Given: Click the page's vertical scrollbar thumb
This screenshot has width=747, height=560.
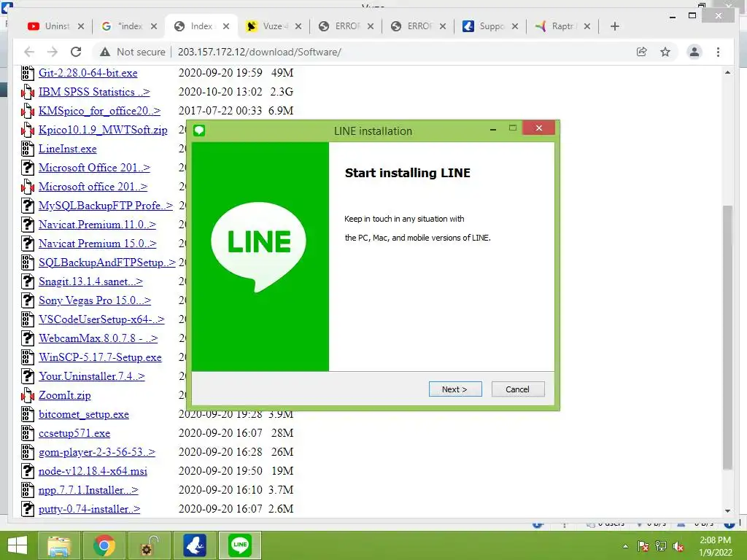Looking at the screenshot, I should (x=727, y=338).
